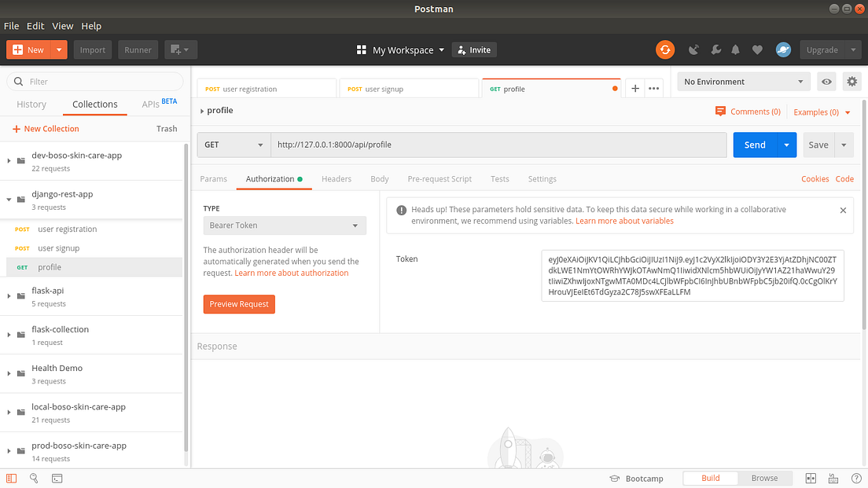Open the No Environment dropdown
The width and height of the screenshot is (868, 488).
[742, 81]
